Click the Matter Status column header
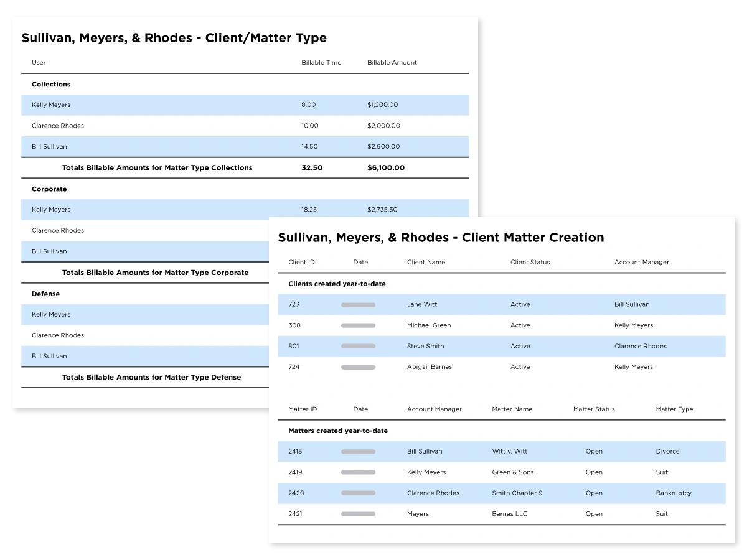The image size is (747, 560). (x=594, y=409)
